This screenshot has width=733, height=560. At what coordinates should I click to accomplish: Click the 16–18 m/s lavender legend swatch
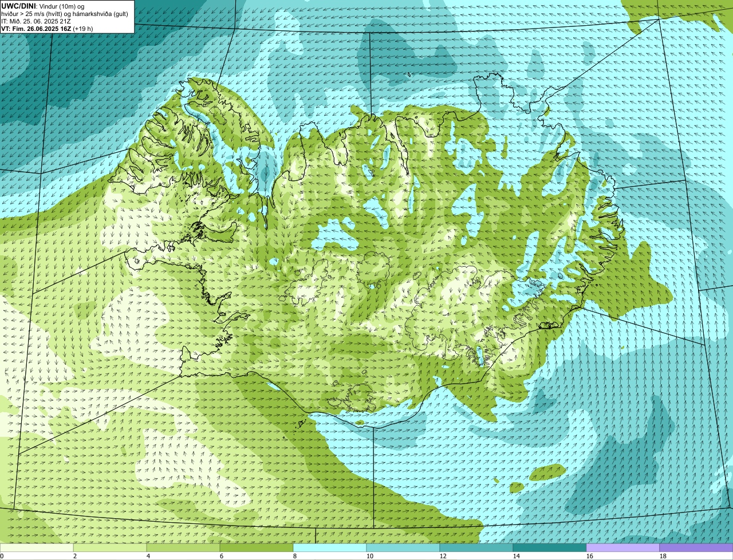(623, 547)
